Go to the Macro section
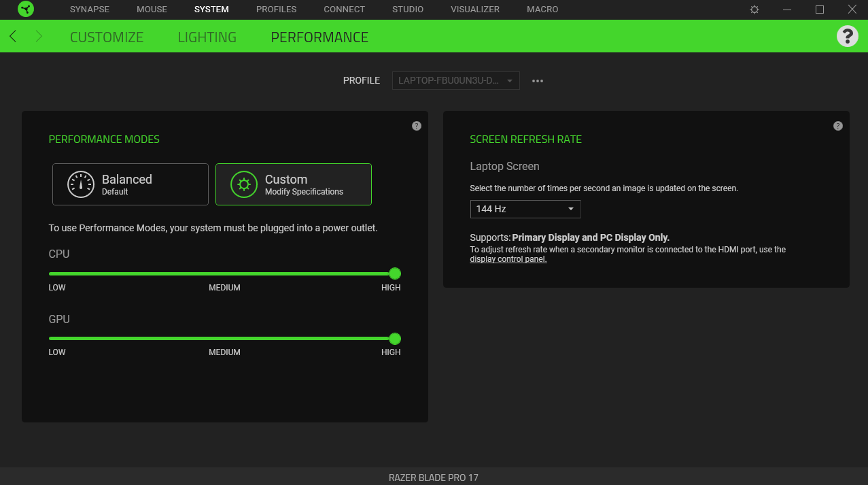868x485 pixels. coord(542,10)
